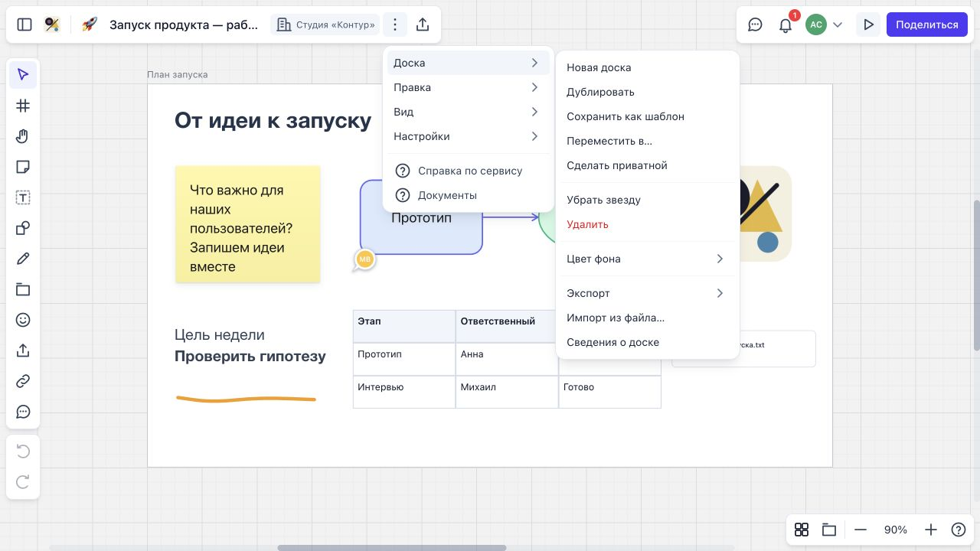Click the export upload icon in header
The width and height of the screenshot is (980, 551).
(423, 24)
